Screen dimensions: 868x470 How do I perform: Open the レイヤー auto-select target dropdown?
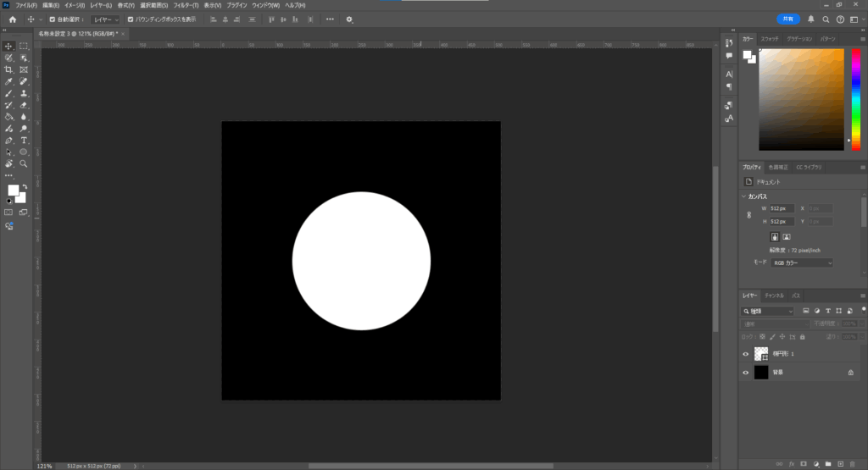point(105,19)
